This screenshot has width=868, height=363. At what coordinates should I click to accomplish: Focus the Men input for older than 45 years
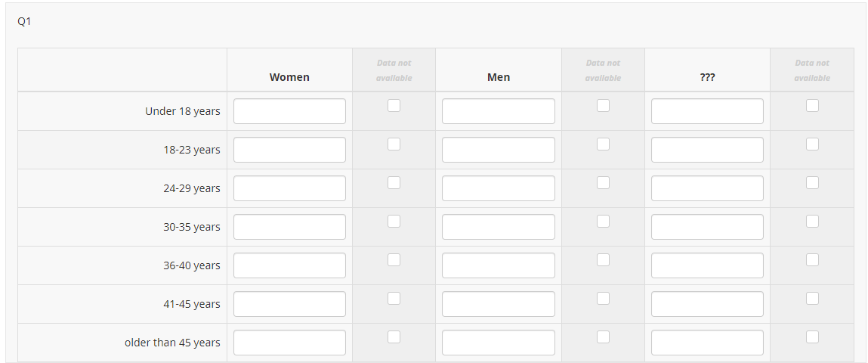click(x=498, y=343)
